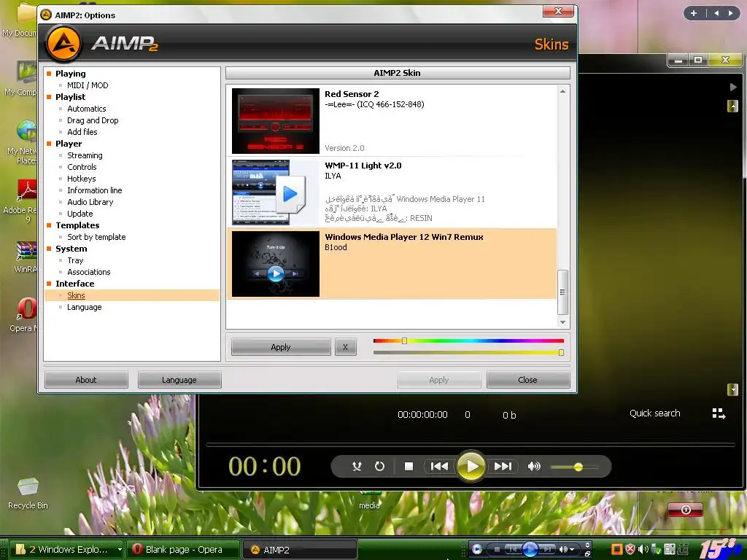Open the Player options section

(x=69, y=144)
